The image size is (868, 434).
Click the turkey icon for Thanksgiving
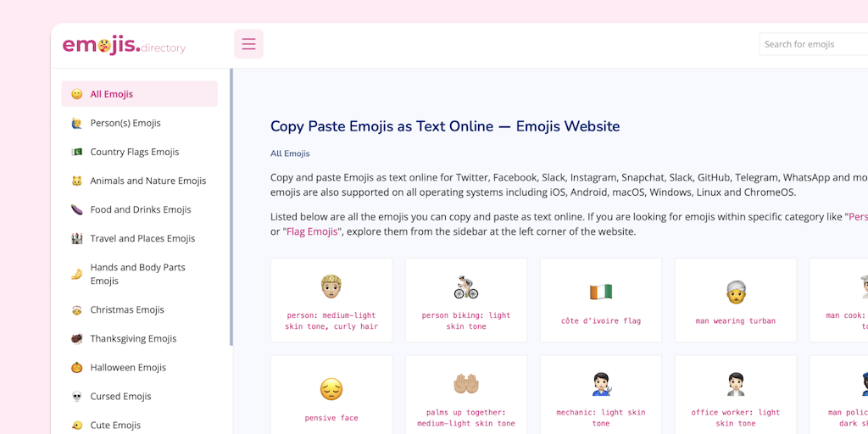77,339
